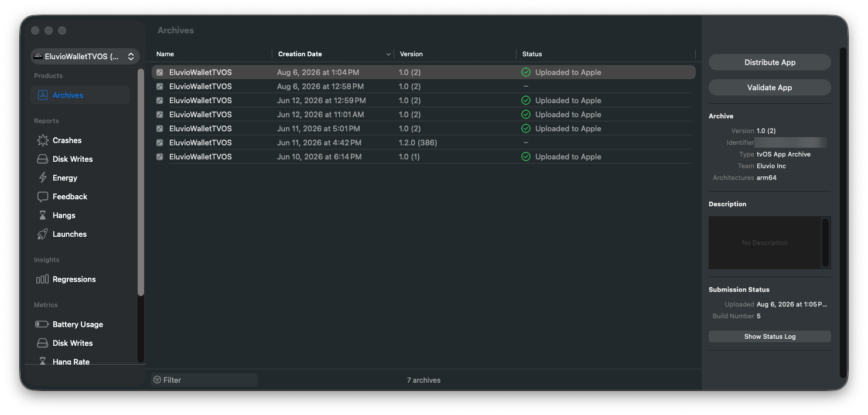
Task: Click the Energy lightning bolt icon
Action: point(42,178)
